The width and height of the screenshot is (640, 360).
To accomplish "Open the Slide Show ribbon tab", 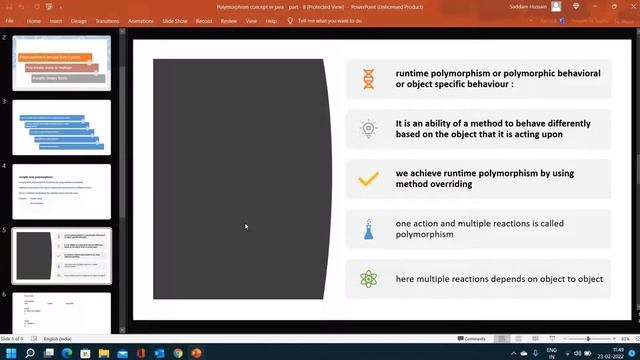I will pyautogui.click(x=175, y=21).
